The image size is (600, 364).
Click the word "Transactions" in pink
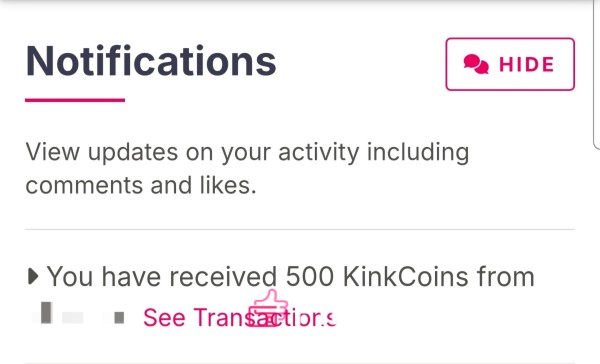(x=264, y=317)
